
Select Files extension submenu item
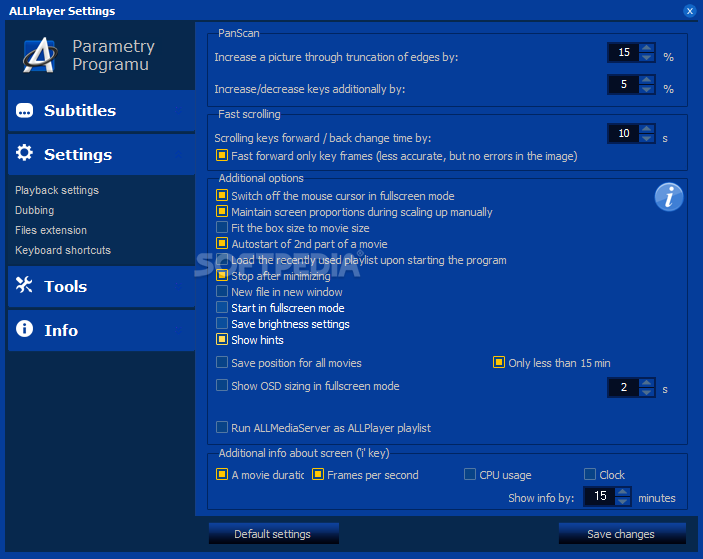51,230
